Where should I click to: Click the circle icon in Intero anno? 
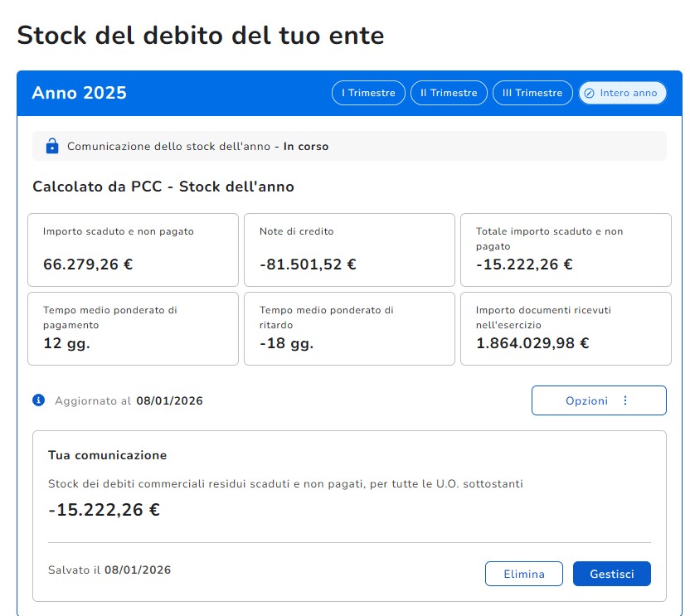pyautogui.click(x=589, y=93)
